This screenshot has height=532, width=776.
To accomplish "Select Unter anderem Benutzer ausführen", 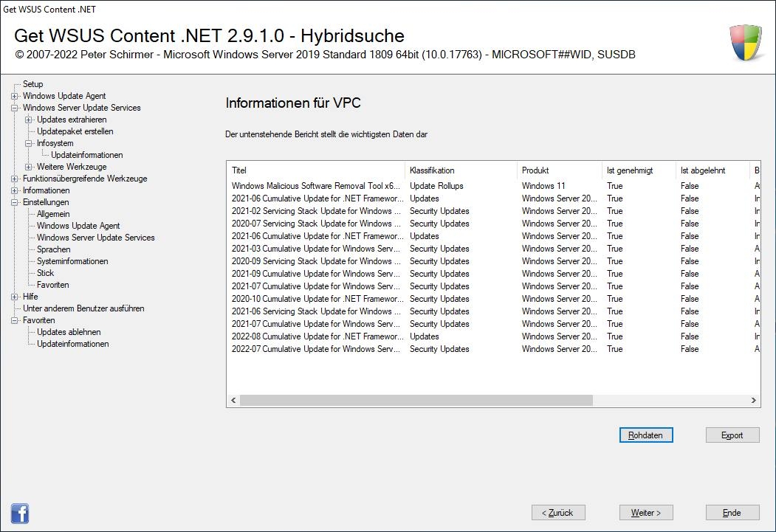I will 83,308.
